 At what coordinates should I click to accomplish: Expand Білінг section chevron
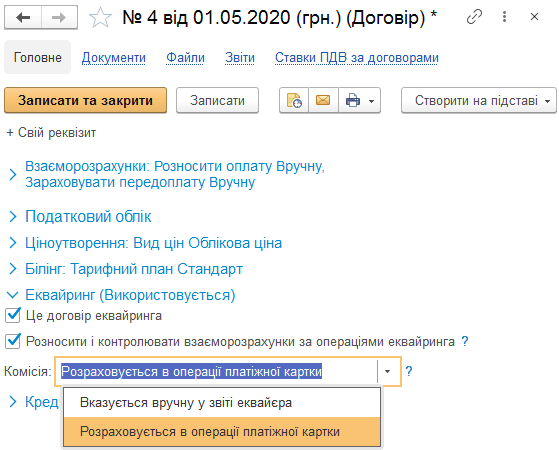13,269
